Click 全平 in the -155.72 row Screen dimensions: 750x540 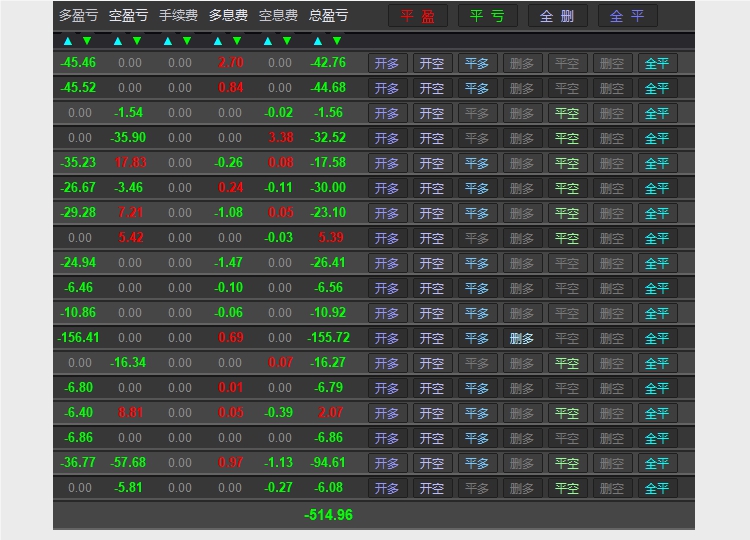(657, 338)
